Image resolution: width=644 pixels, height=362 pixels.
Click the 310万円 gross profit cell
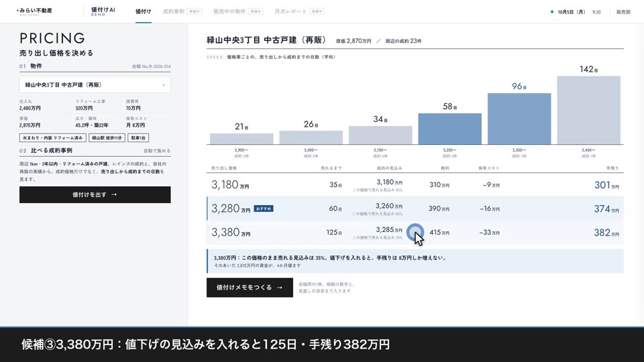click(x=439, y=185)
